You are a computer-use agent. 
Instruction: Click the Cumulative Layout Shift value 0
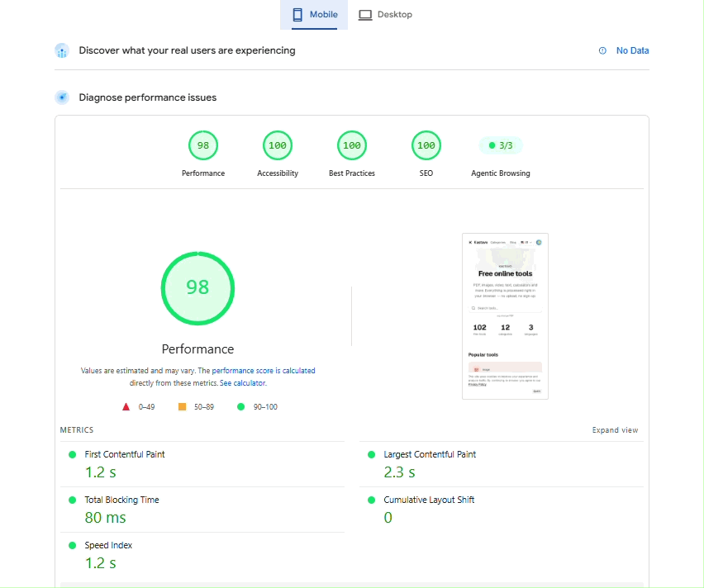388,518
